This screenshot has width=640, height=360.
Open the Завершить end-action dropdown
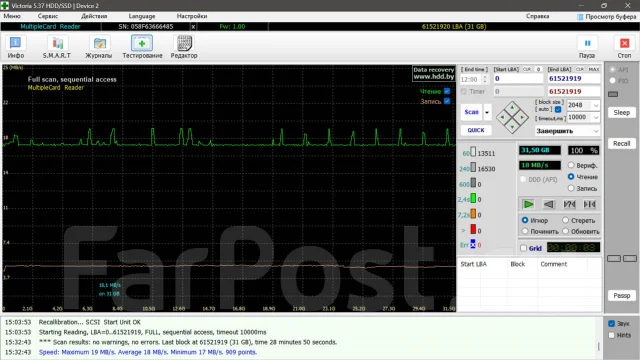567,131
